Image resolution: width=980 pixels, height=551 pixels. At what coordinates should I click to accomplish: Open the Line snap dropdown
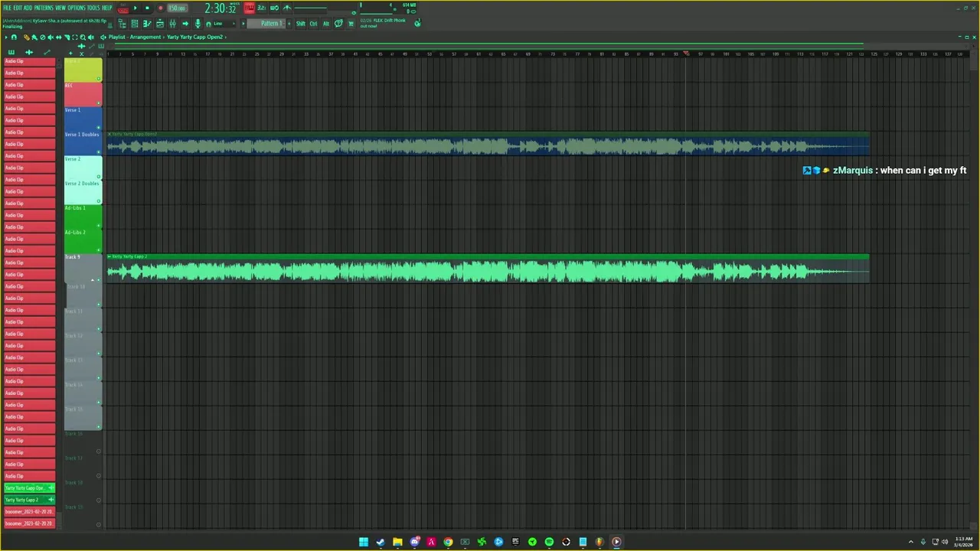224,24
